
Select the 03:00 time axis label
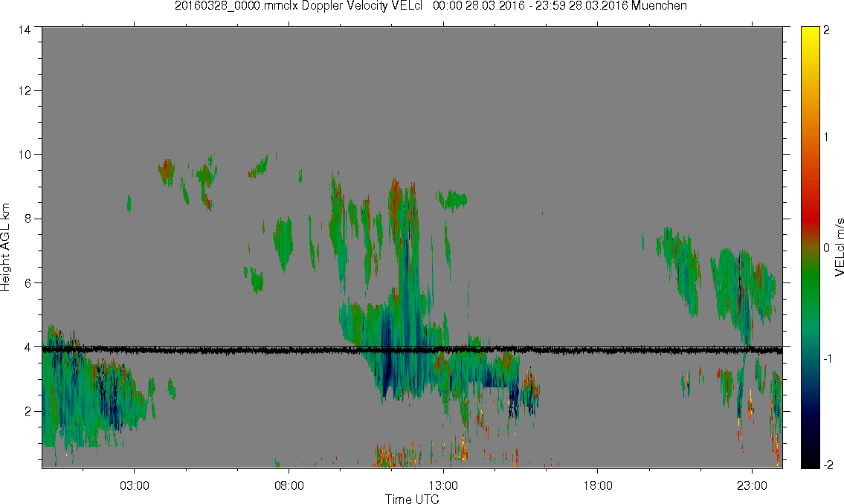(134, 485)
